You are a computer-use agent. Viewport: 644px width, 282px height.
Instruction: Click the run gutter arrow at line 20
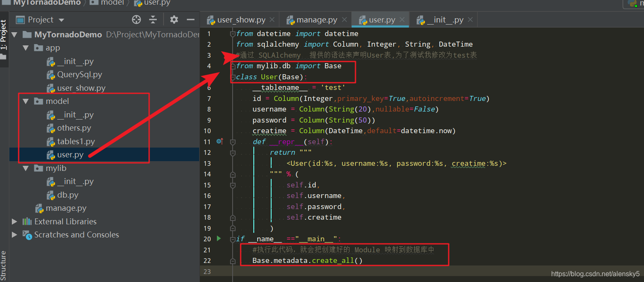pos(219,238)
